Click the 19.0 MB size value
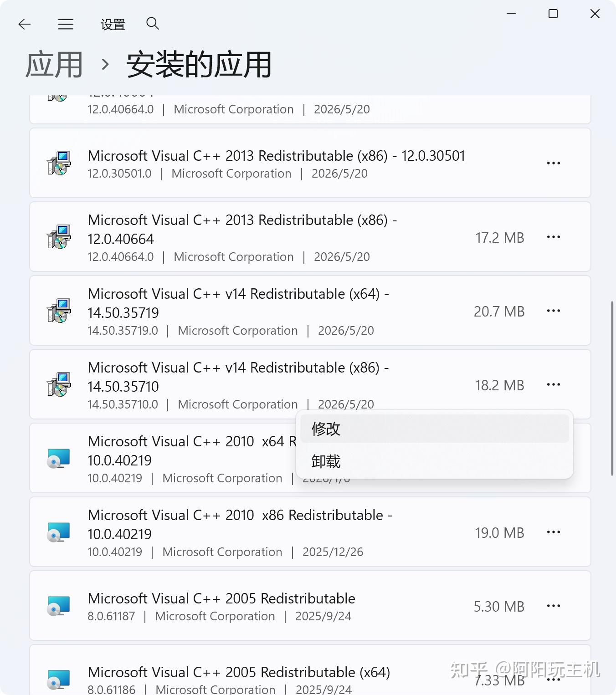Image resolution: width=616 pixels, height=695 pixels. pos(500,533)
